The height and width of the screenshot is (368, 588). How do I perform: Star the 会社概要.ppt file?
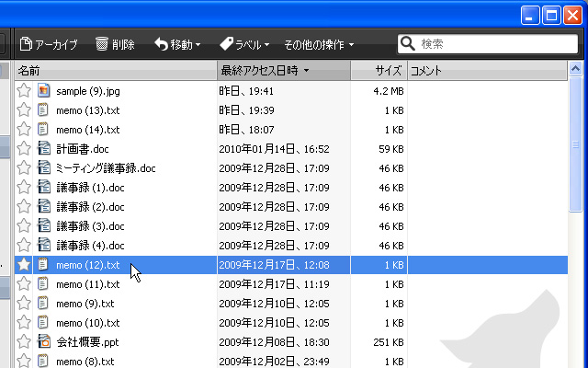coord(24,342)
